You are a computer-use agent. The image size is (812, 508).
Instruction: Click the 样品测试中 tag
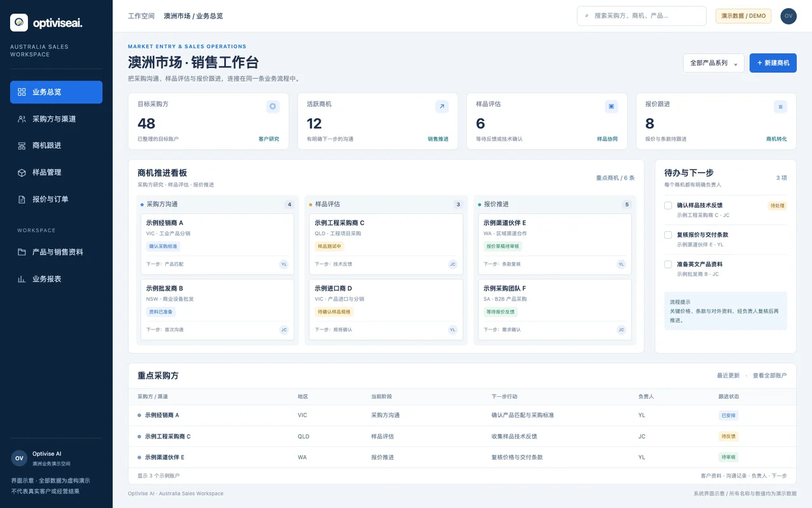click(x=329, y=246)
